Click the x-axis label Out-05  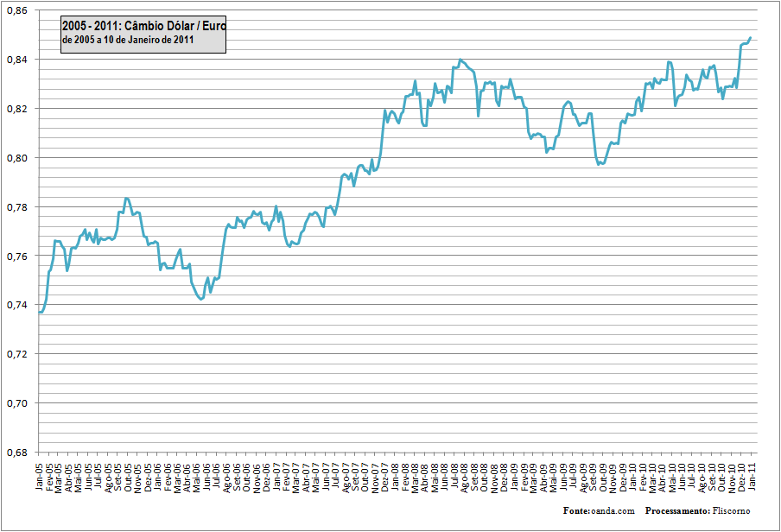(x=128, y=478)
